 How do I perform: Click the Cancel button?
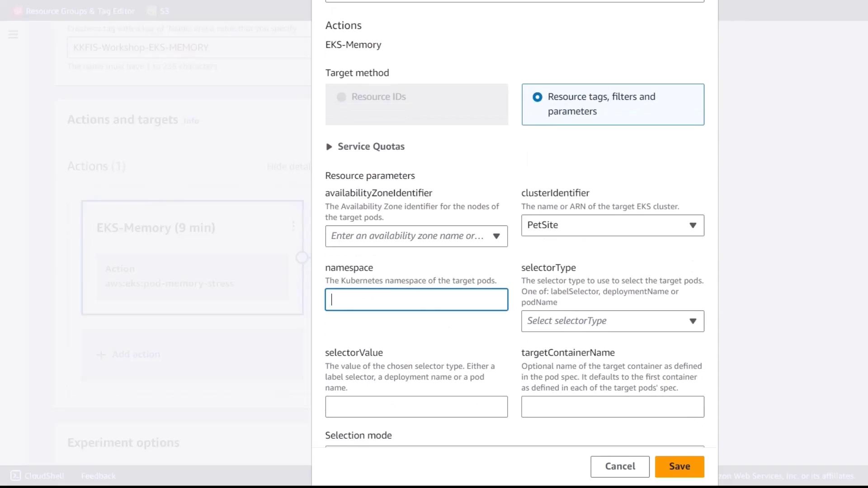(619, 466)
